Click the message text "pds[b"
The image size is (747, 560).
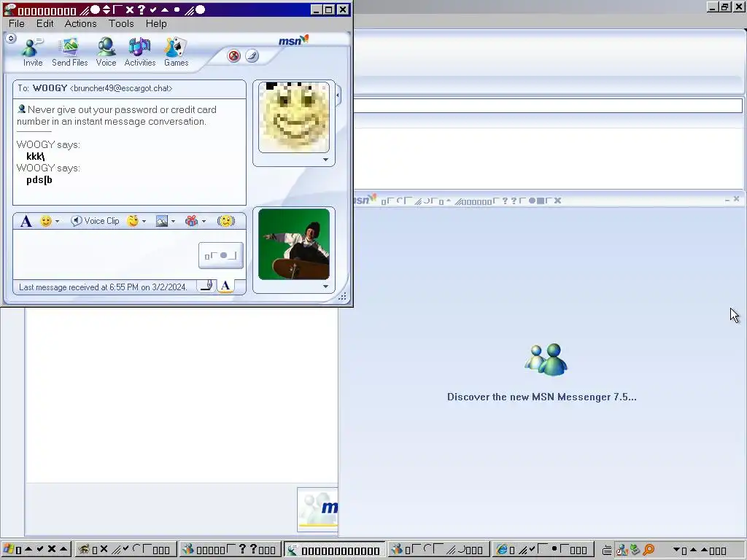(39, 180)
